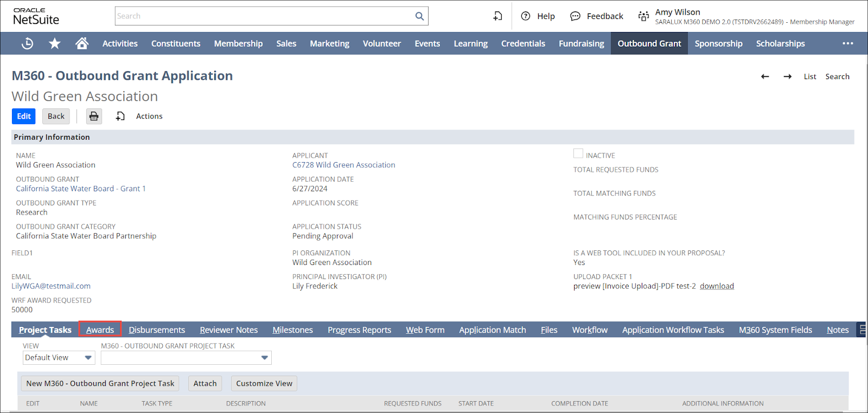868x413 pixels.
Task: Tick the Inactive checkbox
Action: pyautogui.click(x=578, y=154)
